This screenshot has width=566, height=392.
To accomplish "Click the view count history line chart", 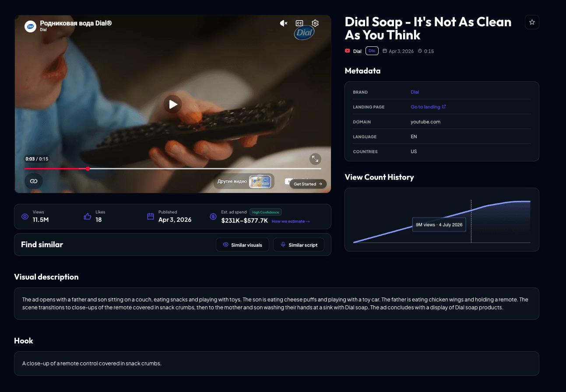I will 442,221.
